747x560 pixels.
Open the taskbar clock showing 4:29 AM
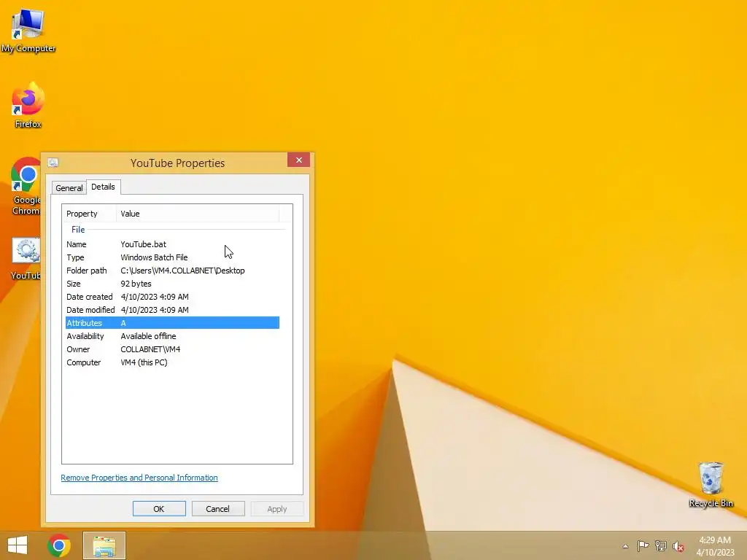coord(715,546)
